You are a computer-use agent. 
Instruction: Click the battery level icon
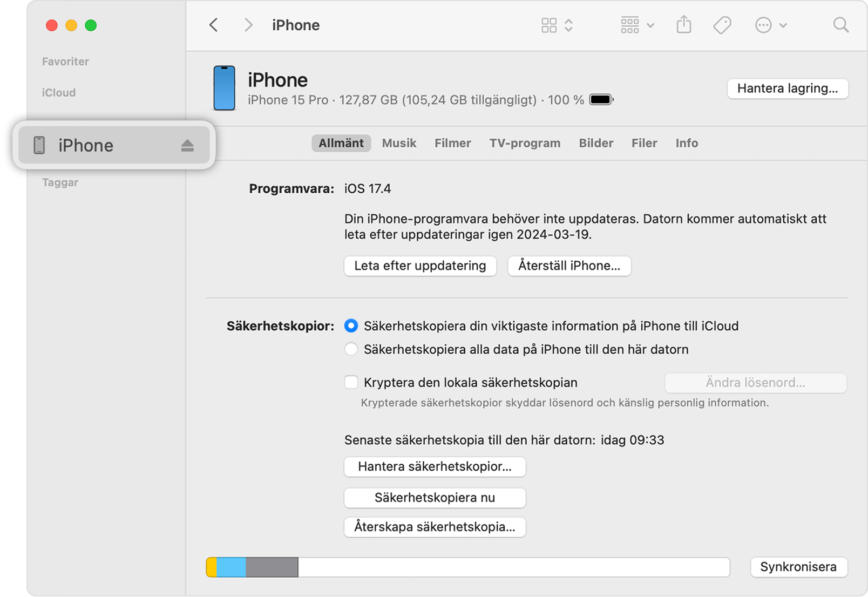[x=601, y=100]
